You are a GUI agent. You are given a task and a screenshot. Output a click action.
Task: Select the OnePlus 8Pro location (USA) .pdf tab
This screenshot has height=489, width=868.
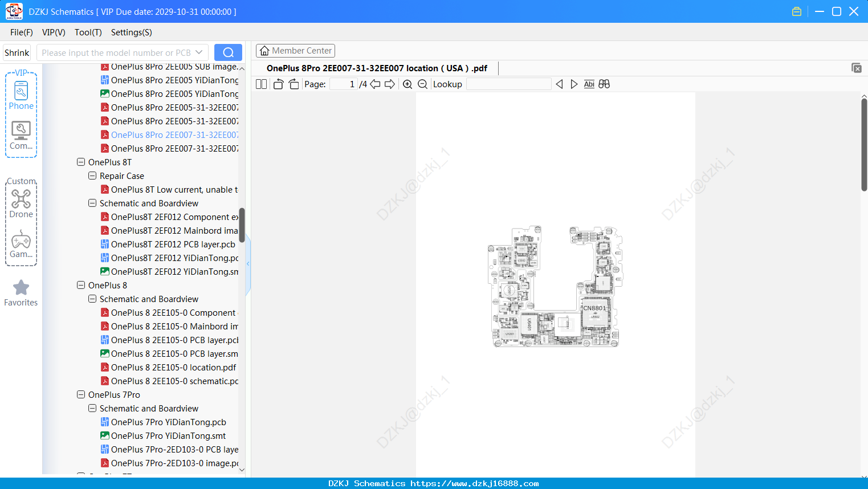377,68
